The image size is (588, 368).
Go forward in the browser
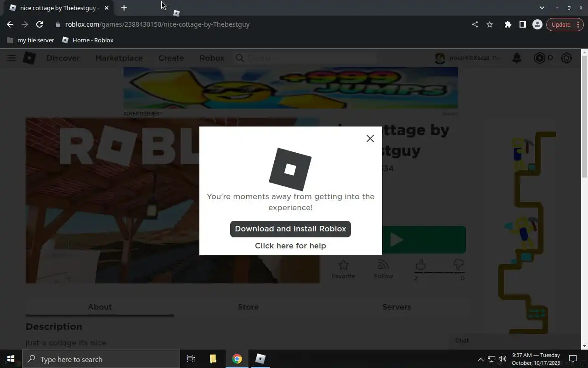[25, 24]
